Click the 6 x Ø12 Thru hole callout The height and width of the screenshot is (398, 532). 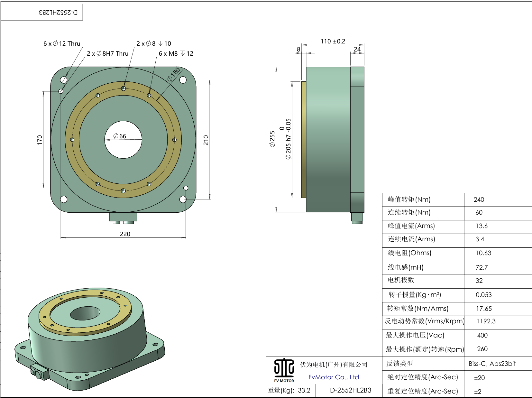62,43
